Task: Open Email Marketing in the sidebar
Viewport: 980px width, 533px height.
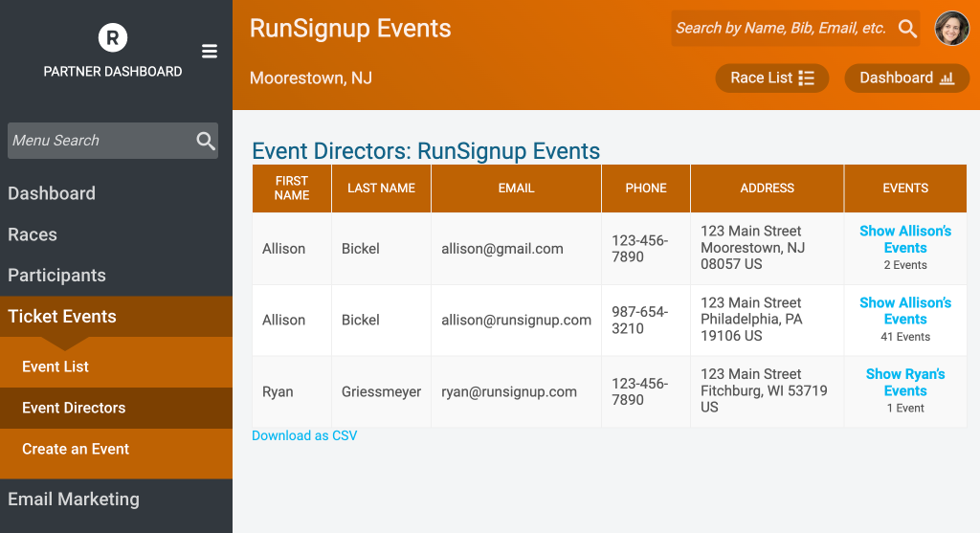Action: 74,500
